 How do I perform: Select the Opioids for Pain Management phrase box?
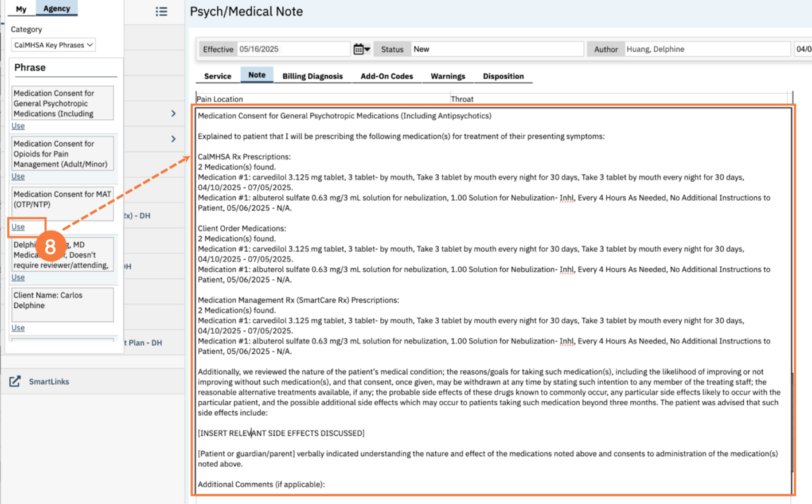tap(63, 154)
